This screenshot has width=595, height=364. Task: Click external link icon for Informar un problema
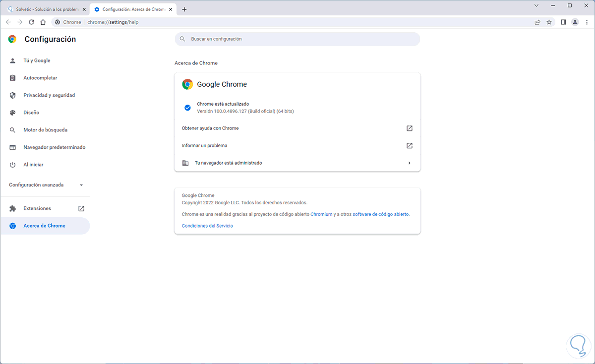pyautogui.click(x=410, y=146)
